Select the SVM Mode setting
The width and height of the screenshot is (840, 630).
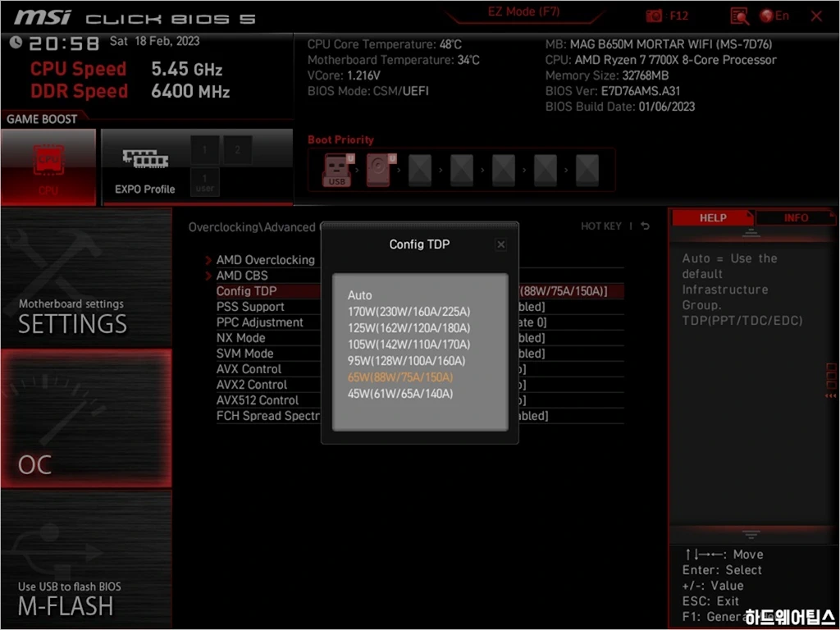click(x=244, y=354)
